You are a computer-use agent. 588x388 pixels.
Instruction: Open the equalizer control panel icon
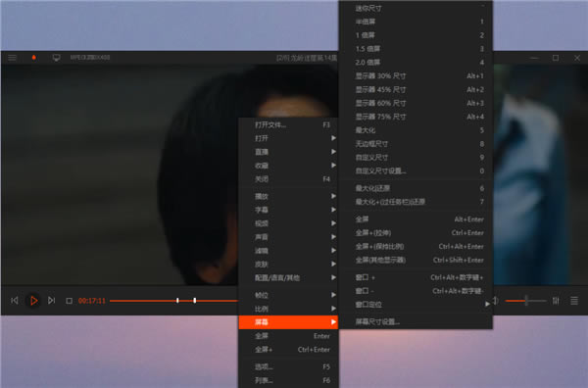[556, 301]
